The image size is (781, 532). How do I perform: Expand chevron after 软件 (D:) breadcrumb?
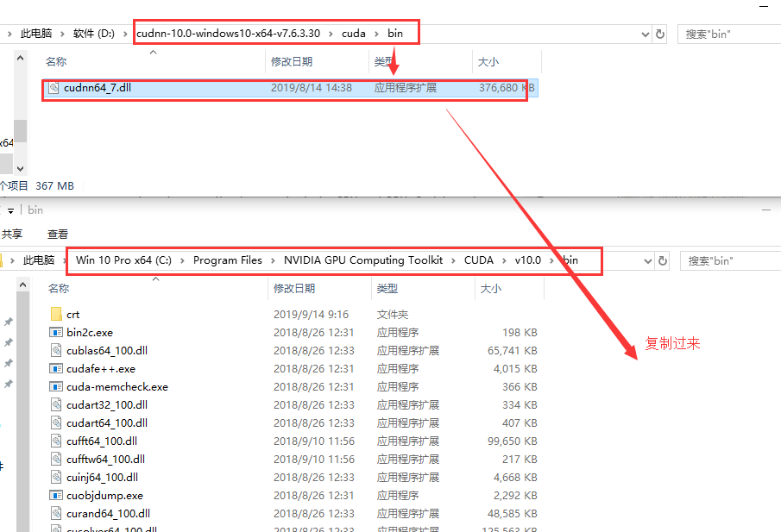tap(125, 34)
